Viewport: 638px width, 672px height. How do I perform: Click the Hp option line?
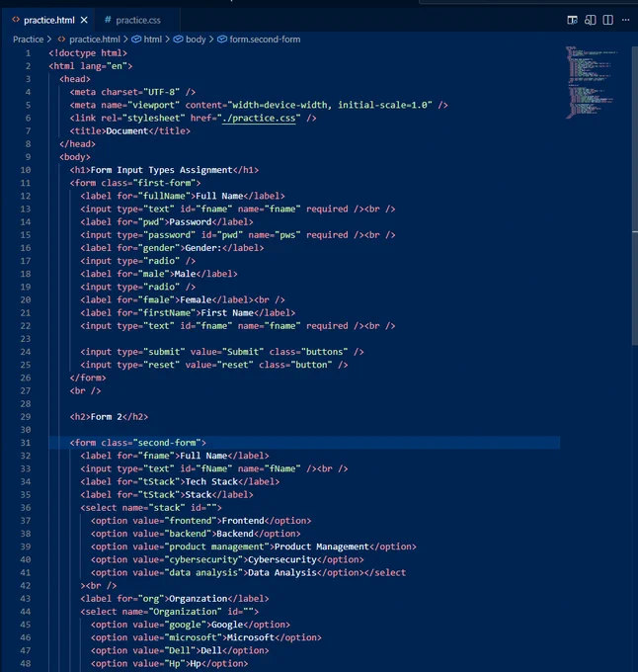tap(170, 663)
